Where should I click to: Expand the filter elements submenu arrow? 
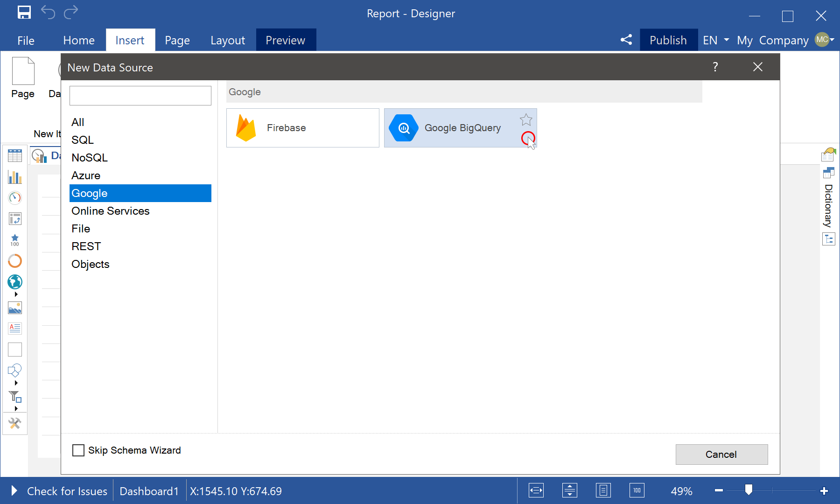pyautogui.click(x=16, y=409)
